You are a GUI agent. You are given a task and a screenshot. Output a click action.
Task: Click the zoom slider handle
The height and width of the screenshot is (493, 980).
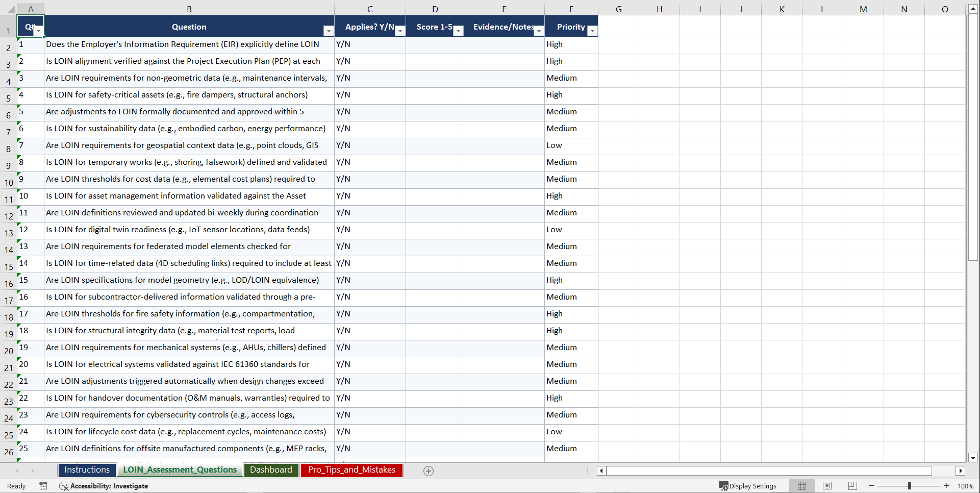(x=910, y=486)
